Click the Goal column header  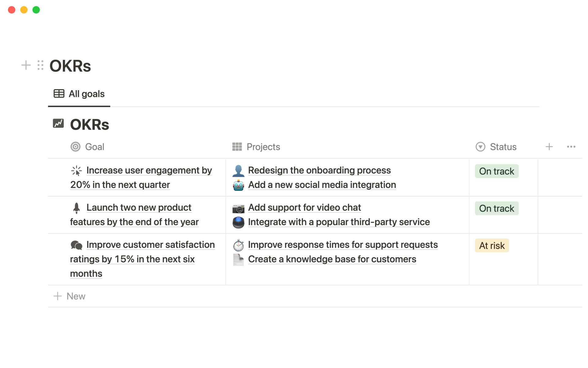click(x=95, y=147)
